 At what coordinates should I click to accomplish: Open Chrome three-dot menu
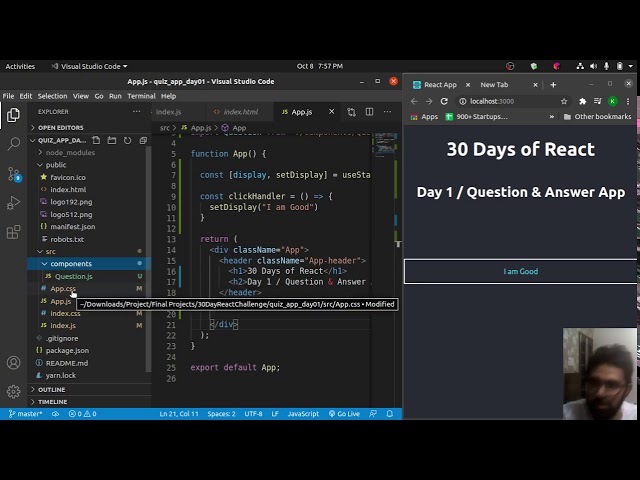tap(628, 101)
